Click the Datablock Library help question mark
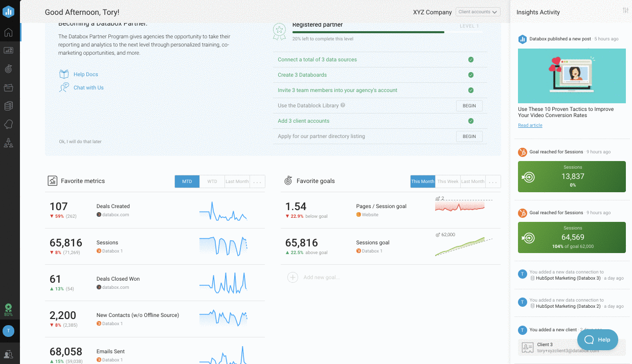The height and width of the screenshot is (364, 632). (x=343, y=105)
